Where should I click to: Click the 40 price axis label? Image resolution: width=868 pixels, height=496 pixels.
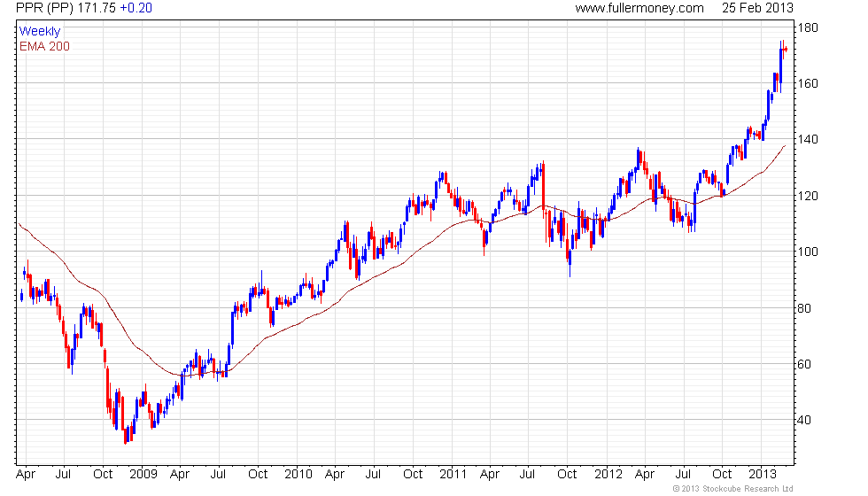804,420
